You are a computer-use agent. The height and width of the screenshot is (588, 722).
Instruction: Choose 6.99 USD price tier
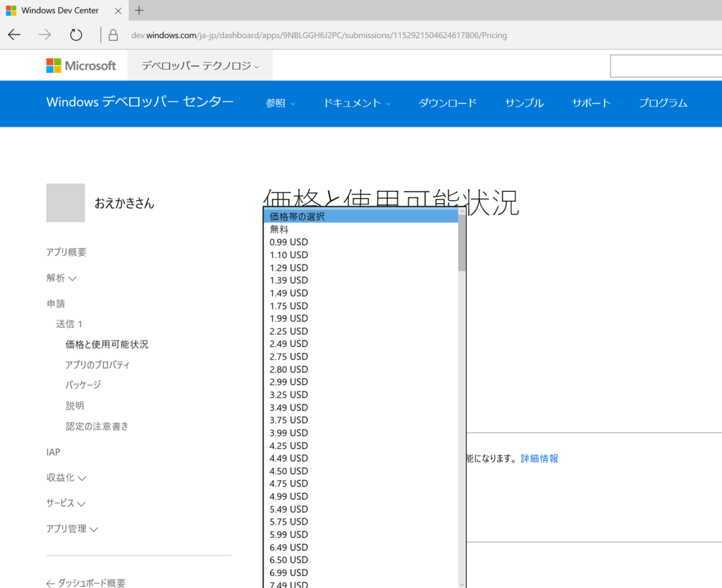[361, 572]
